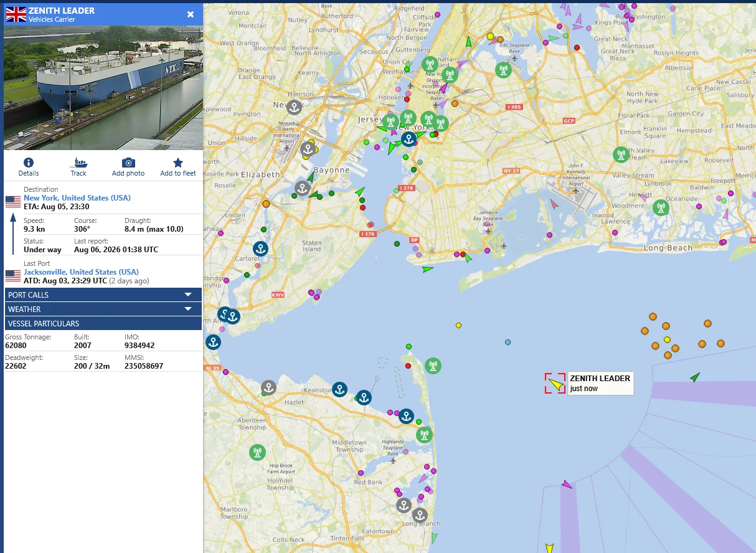Select the light blue dot vessel offshore

tap(508, 342)
